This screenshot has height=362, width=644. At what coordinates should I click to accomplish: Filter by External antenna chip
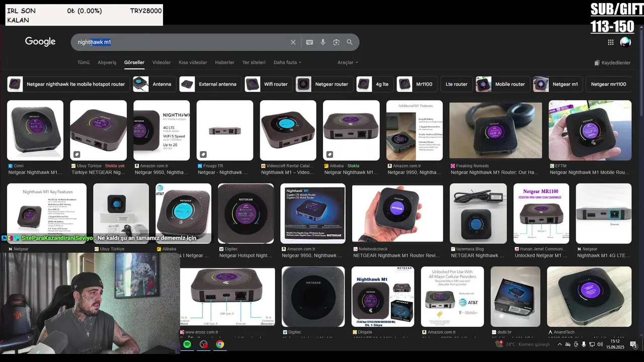[210, 84]
